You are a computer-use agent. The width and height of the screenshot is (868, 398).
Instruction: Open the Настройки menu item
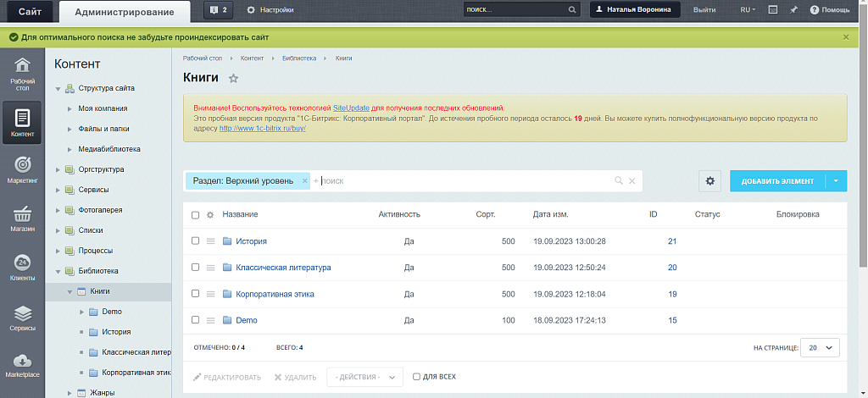click(x=270, y=10)
